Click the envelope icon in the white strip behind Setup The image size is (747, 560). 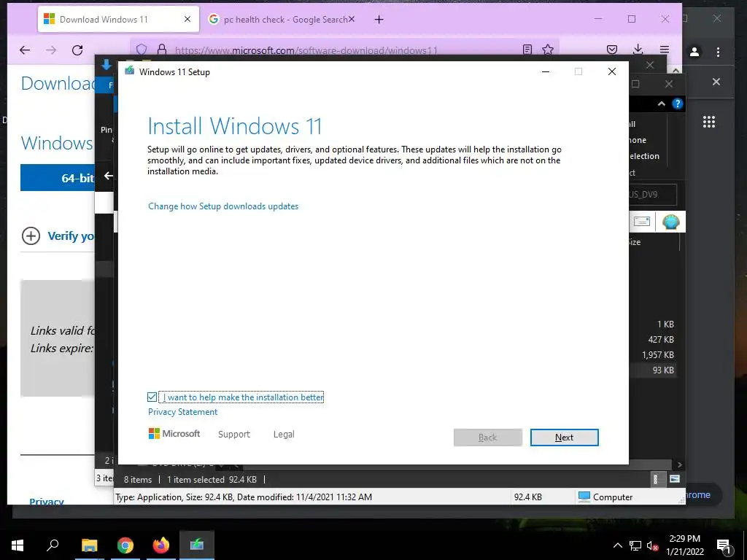point(642,222)
